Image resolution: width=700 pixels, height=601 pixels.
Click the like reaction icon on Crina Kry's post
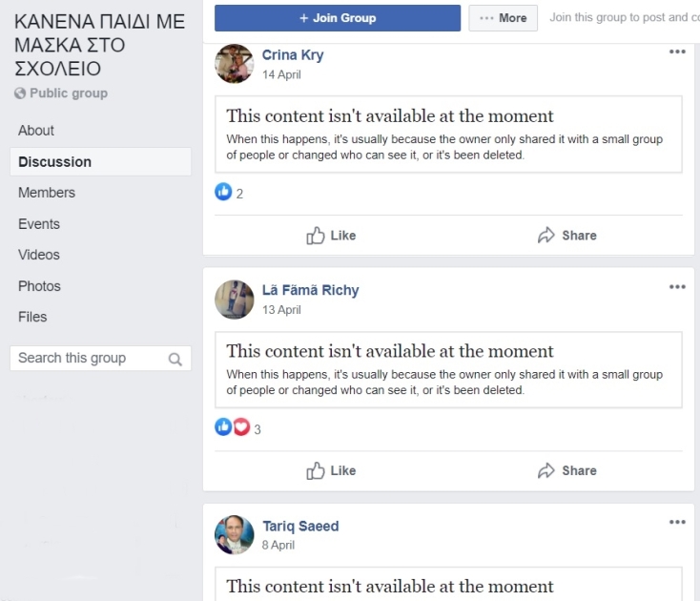coord(223,193)
